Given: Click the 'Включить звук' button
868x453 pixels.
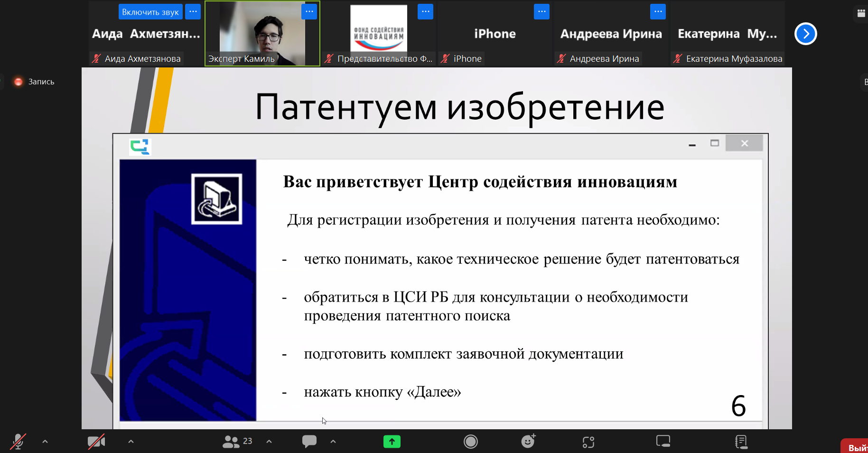Looking at the screenshot, I should pyautogui.click(x=150, y=12).
